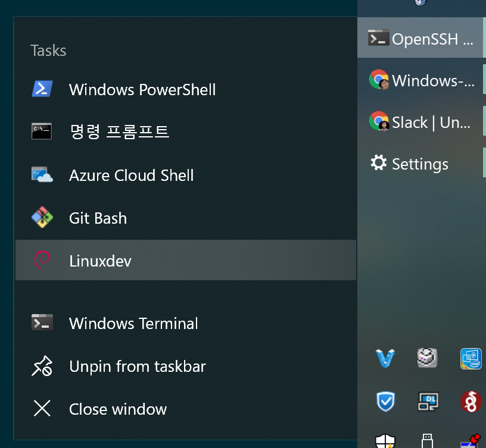This screenshot has width=486, height=448.
Task: Click the red pushpin tray icon
Action: [471, 441]
